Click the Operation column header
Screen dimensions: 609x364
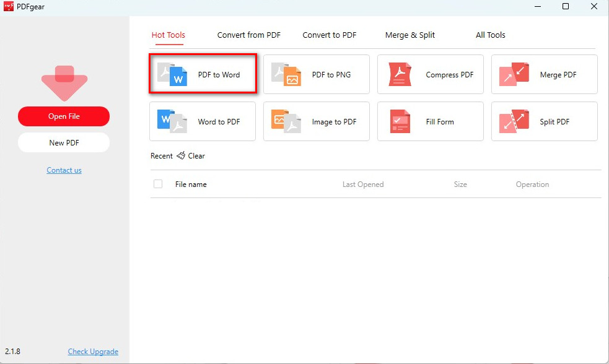coord(532,184)
